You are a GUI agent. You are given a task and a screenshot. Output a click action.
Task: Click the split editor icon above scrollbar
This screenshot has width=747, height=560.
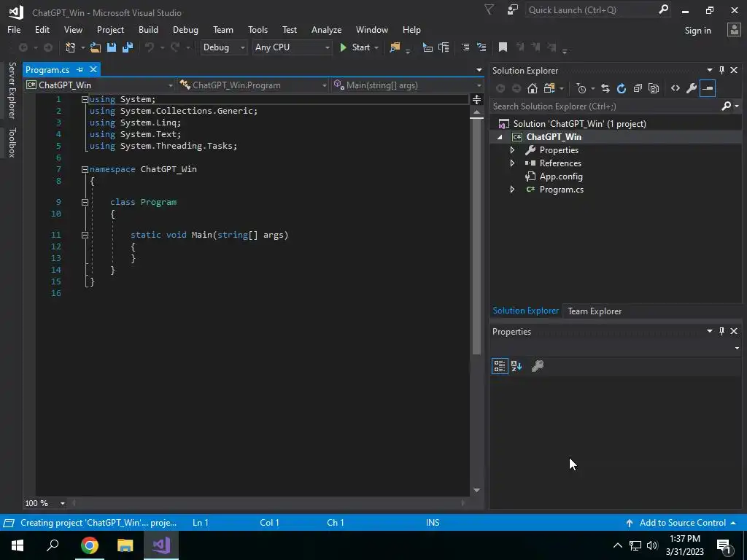[477, 99]
